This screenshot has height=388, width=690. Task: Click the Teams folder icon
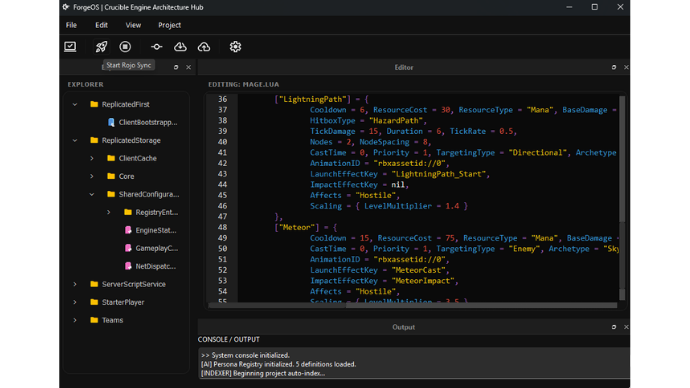[x=94, y=320]
